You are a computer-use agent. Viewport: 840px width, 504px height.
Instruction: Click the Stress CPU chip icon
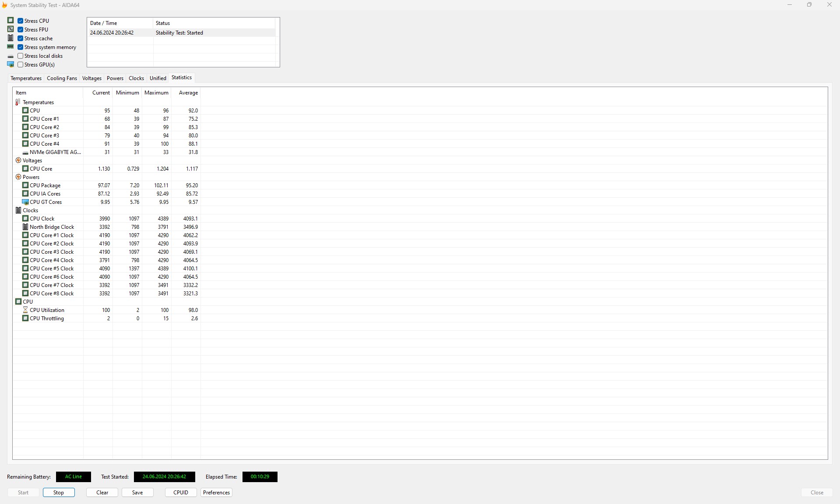tap(11, 21)
